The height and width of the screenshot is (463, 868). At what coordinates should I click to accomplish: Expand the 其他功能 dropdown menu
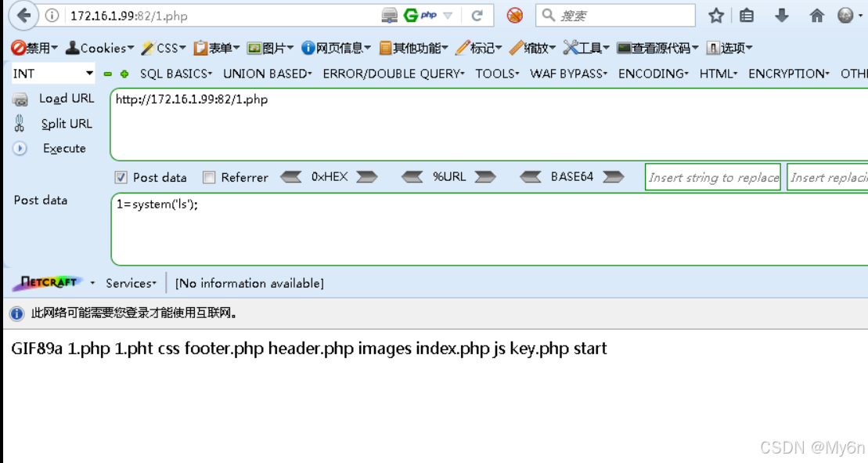413,49
